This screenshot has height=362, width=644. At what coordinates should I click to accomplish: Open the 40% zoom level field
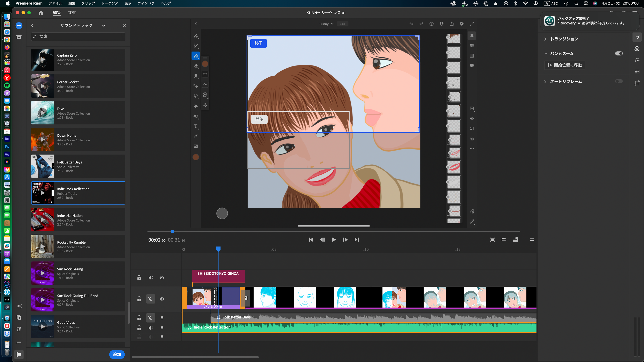tap(342, 24)
